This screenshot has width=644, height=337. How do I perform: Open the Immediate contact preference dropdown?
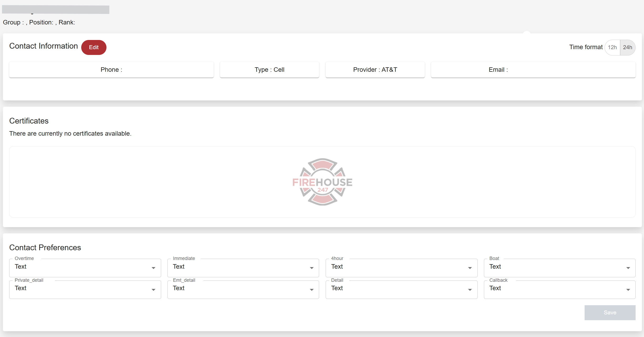pos(243,268)
